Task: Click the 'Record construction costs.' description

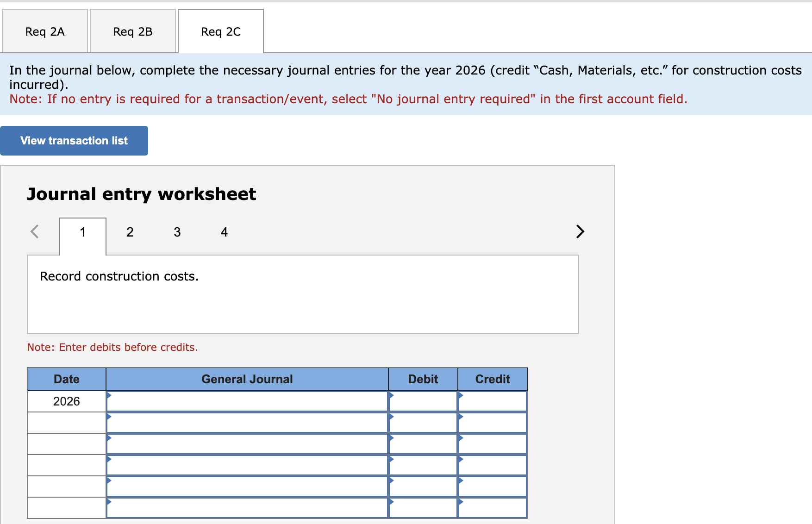Action: [x=119, y=276]
